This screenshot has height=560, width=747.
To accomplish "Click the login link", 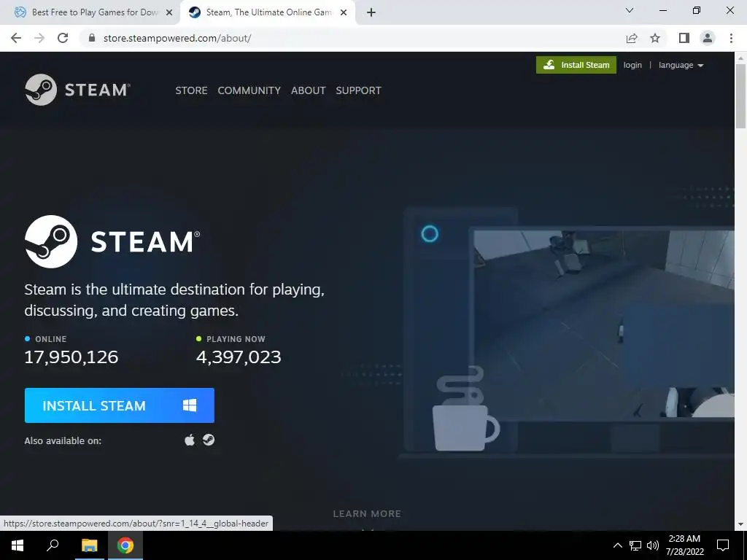I will tap(632, 65).
